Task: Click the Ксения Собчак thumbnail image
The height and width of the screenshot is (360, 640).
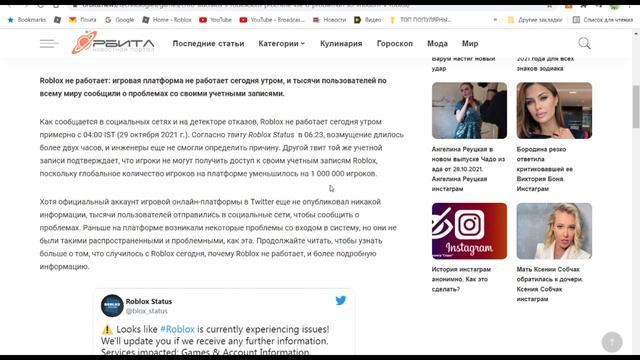Action: coord(554,231)
